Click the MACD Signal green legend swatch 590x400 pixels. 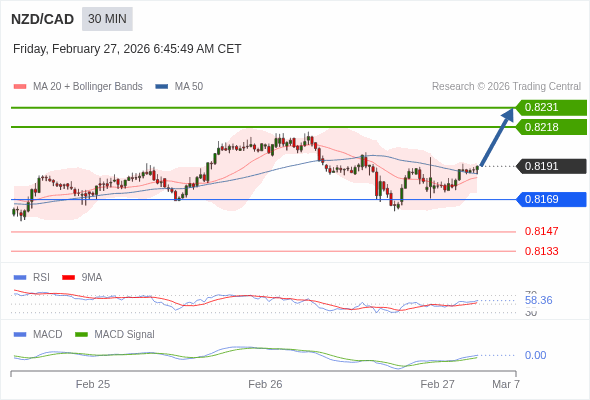point(81,335)
